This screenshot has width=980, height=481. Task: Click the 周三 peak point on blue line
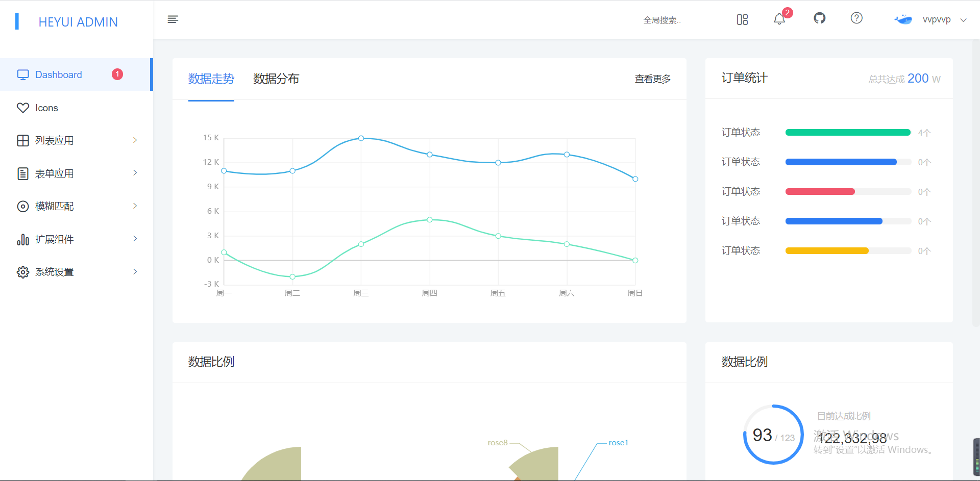[361, 138]
